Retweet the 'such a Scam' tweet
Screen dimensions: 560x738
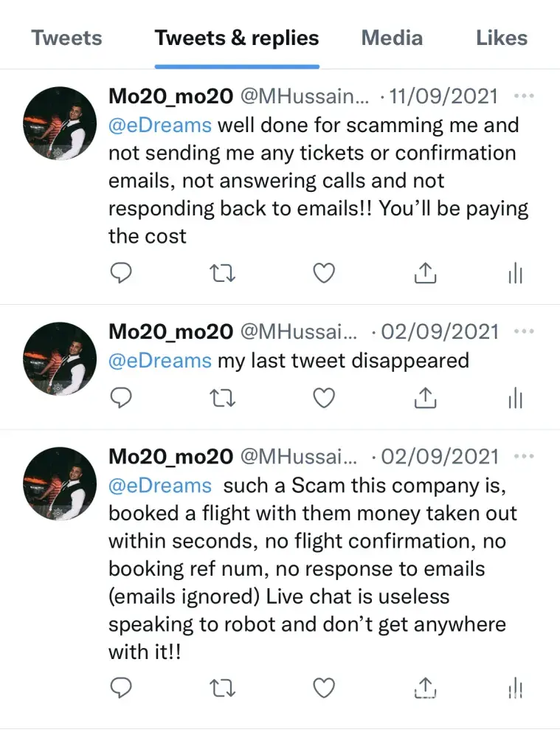[x=223, y=689]
